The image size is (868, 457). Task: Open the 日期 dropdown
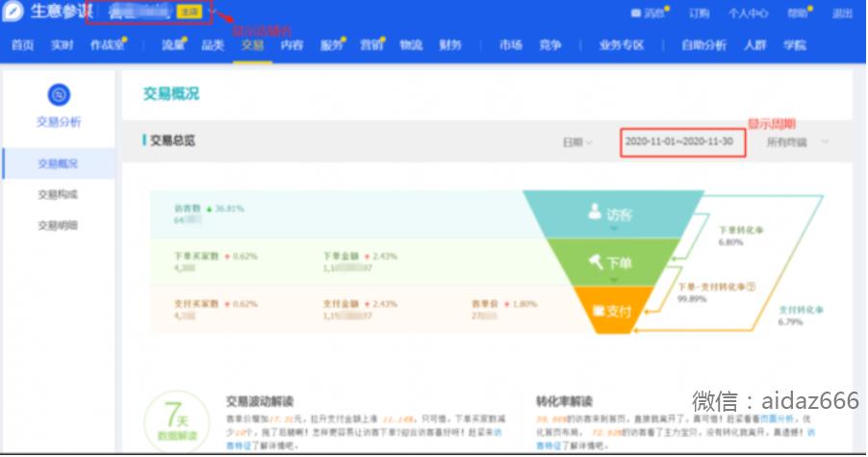[577, 142]
